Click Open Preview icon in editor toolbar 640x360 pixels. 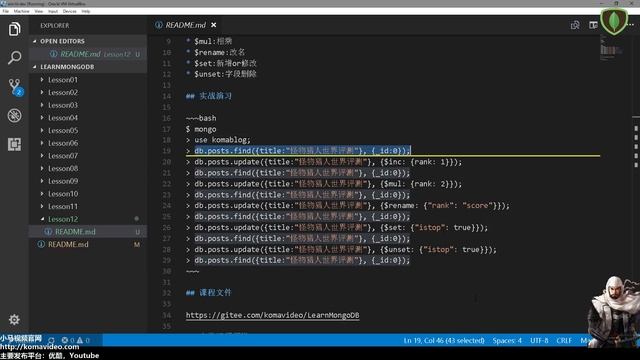point(575,25)
